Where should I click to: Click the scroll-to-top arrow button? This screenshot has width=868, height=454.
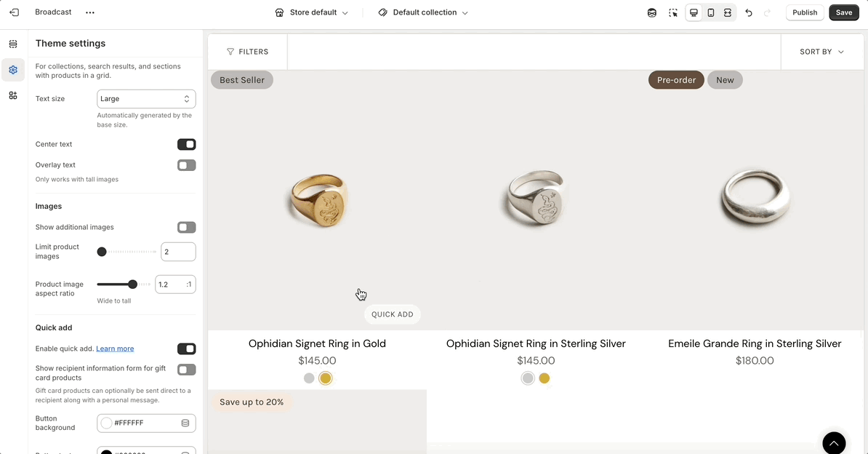point(834,442)
